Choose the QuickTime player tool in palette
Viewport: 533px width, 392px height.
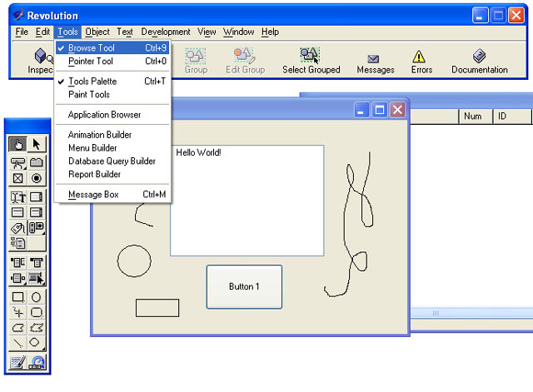click(x=37, y=362)
